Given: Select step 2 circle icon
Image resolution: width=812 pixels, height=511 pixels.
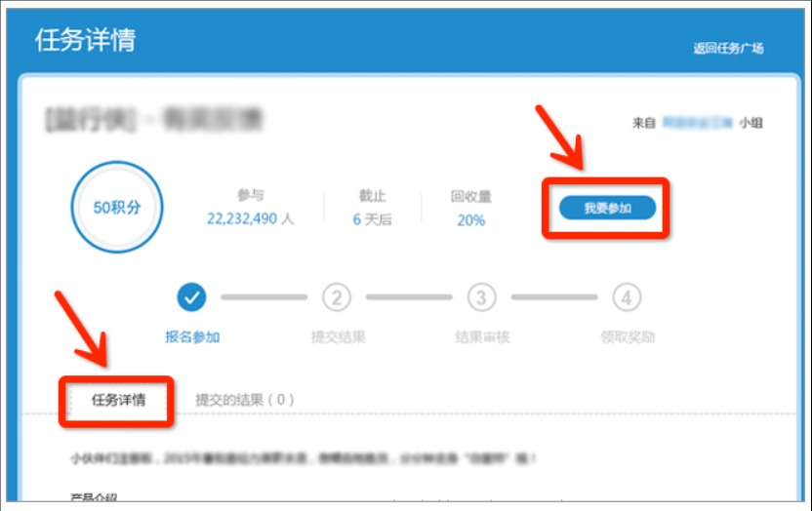Looking at the screenshot, I should point(337,297).
